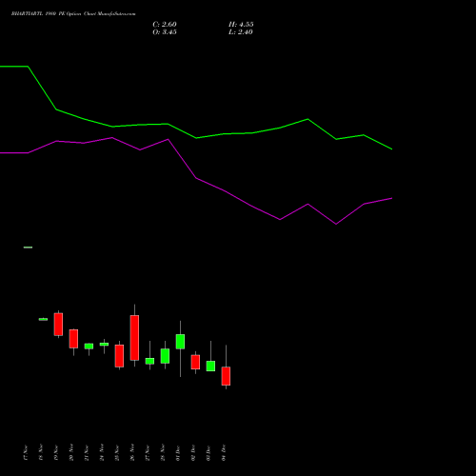Click the purple indicator line
The height and width of the screenshot is (476, 476).
tap(196, 178)
